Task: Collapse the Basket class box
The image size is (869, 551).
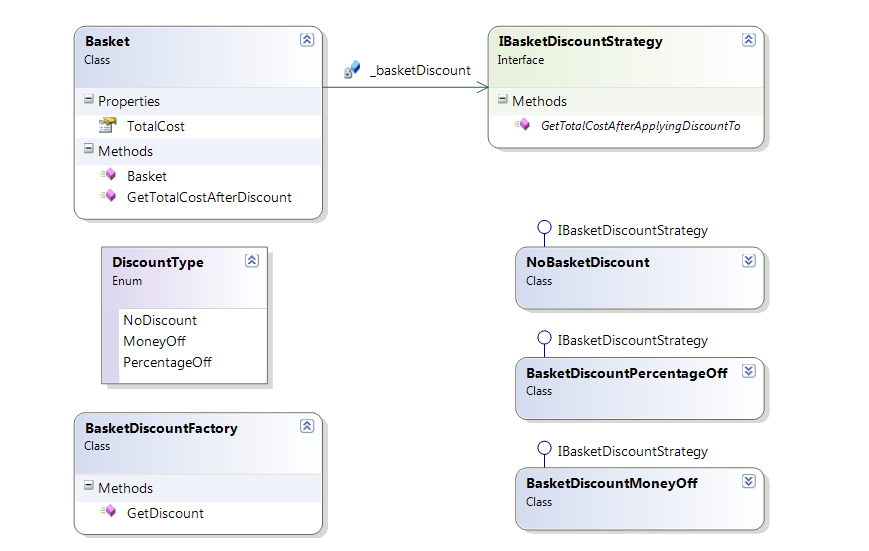Action: [306, 40]
